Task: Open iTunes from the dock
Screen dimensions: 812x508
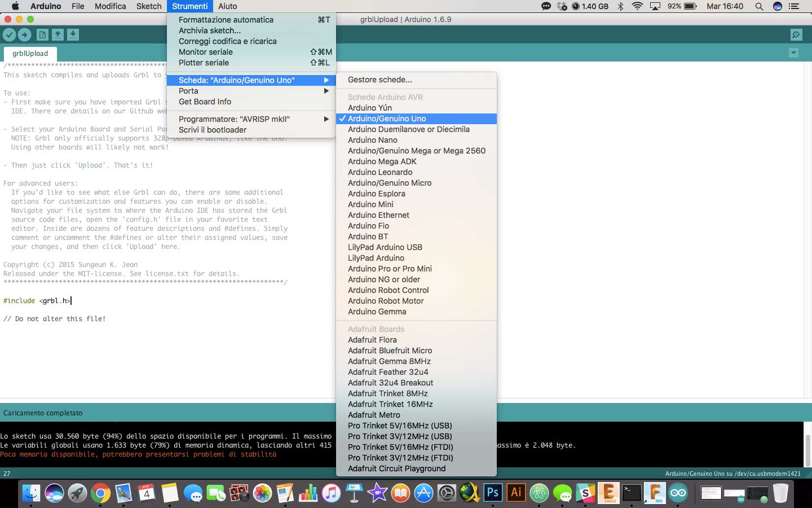Action: tap(332, 493)
